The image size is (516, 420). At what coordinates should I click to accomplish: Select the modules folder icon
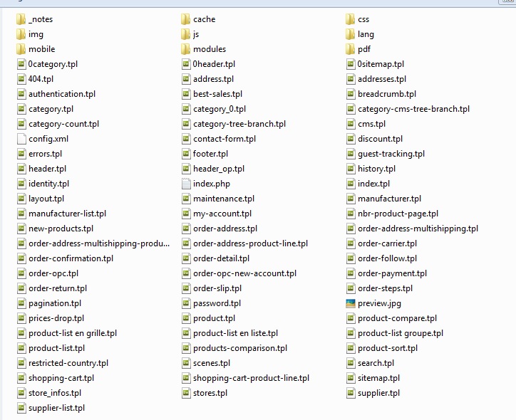pos(185,49)
